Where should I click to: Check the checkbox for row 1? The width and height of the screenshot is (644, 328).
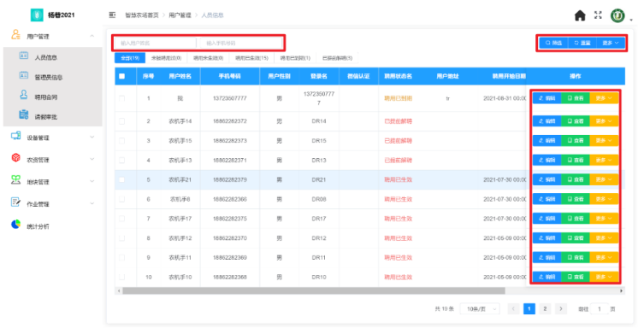pos(122,98)
